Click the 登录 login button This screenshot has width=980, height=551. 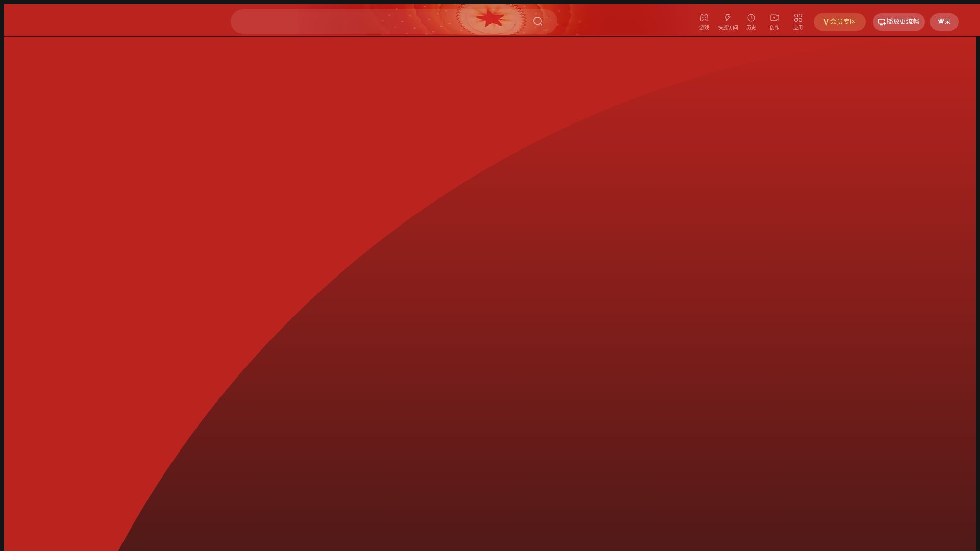pos(944,22)
